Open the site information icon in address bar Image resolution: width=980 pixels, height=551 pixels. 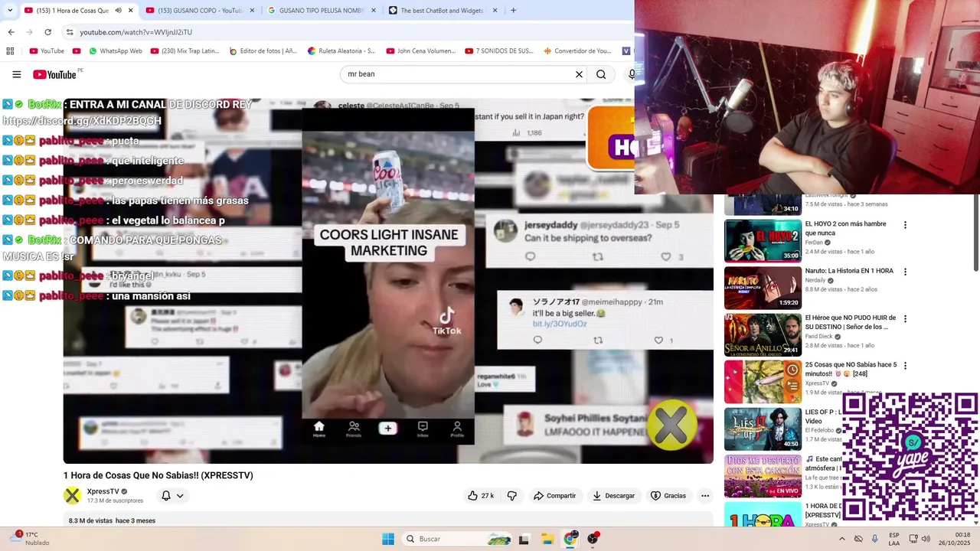pos(70,32)
